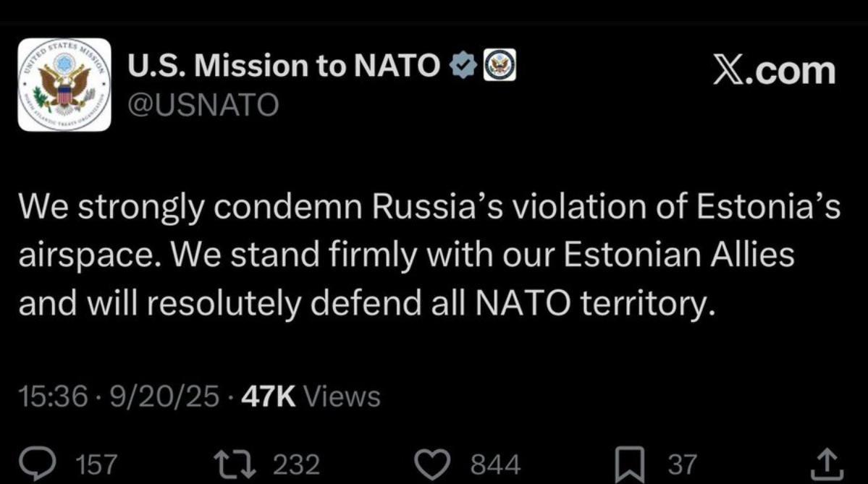Click the 37 bookmarks count
Viewport: 868px width, 484px height.
click(x=681, y=464)
